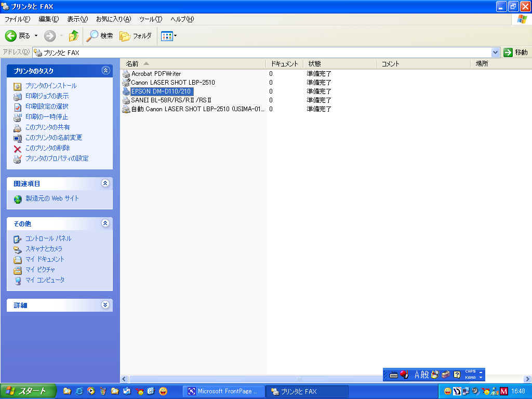
Task: Click the IME input mode A indicator
Action: 417,375
